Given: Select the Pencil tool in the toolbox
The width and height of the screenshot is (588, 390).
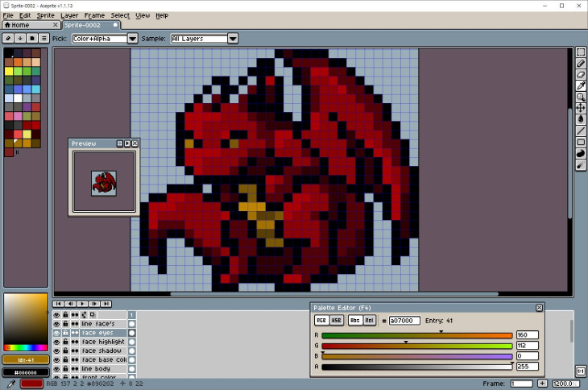Looking at the screenshot, I should click(x=581, y=64).
